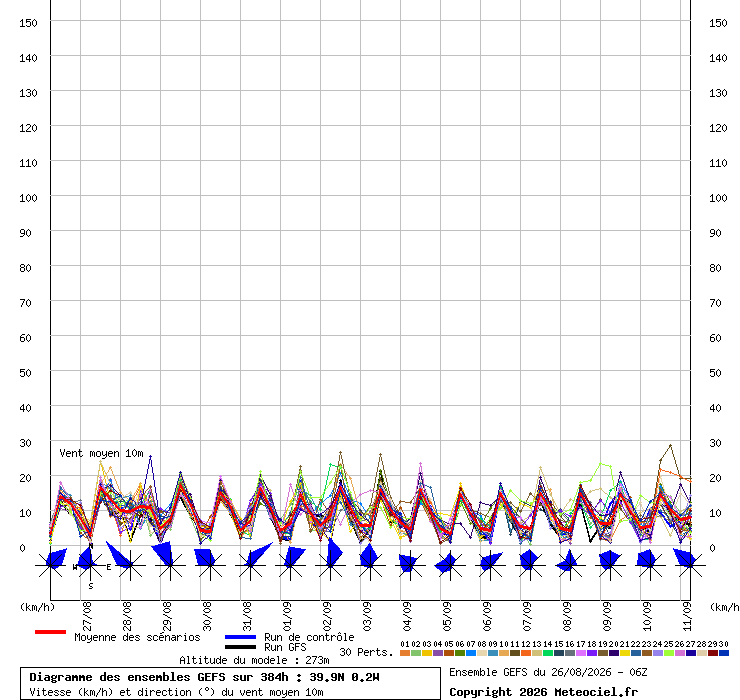Click the wind rose above the 04/09 label
Image resolution: width=740 pixels, height=700 pixels.
(x=411, y=565)
